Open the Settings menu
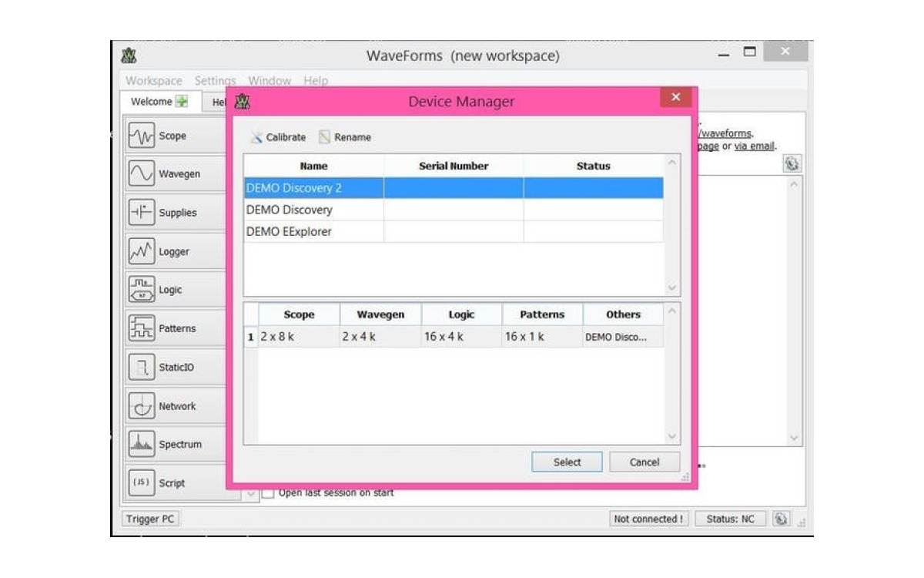This screenshot has height=578, width=924. 215,80
